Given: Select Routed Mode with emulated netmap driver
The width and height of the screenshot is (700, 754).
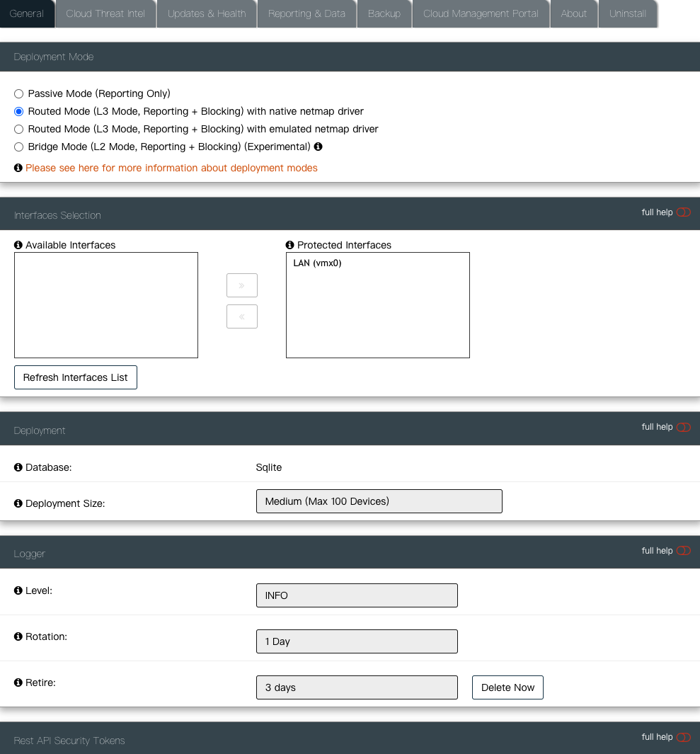Looking at the screenshot, I should pos(19,129).
